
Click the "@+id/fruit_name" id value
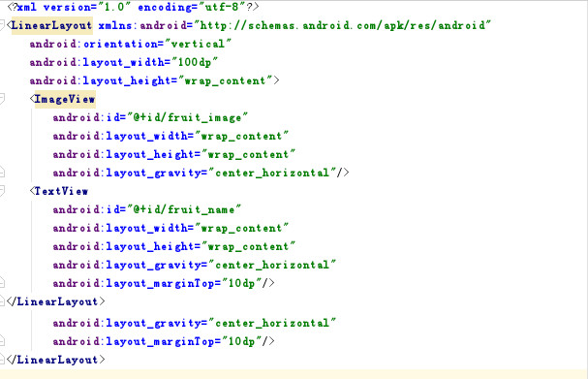184,209
